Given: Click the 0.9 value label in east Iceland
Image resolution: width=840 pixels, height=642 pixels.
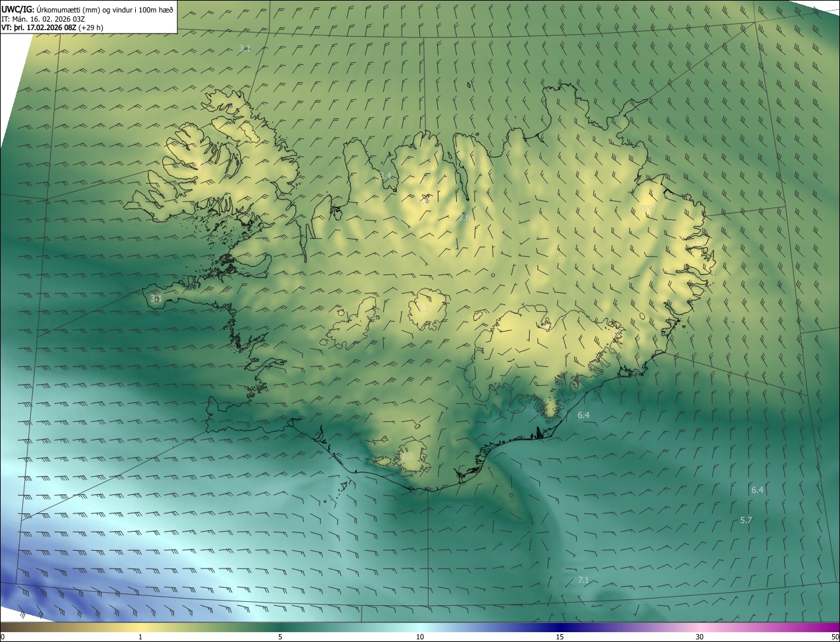Looking at the screenshot, I should pyautogui.click(x=646, y=208).
